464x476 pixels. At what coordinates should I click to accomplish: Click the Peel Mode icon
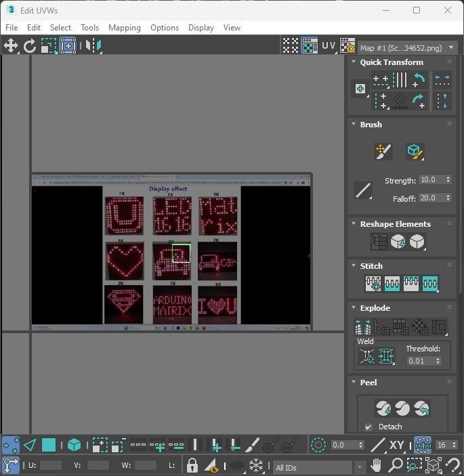point(402,408)
